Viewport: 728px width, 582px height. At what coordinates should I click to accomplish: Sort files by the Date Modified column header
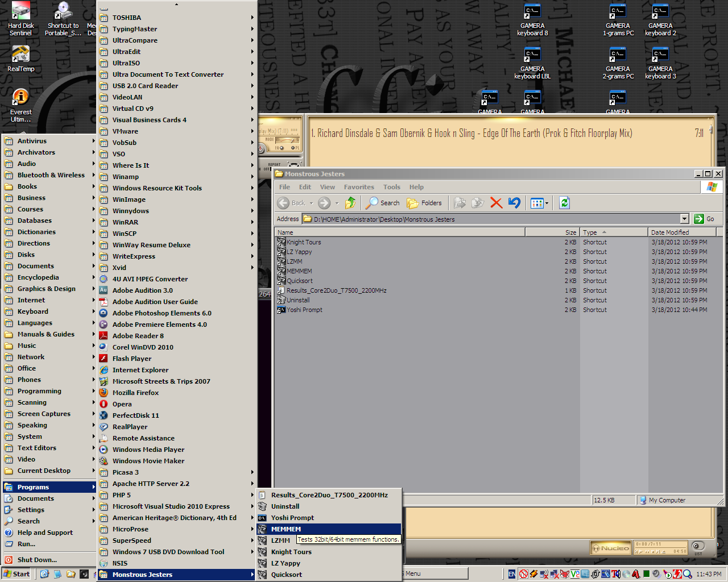point(682,232)
